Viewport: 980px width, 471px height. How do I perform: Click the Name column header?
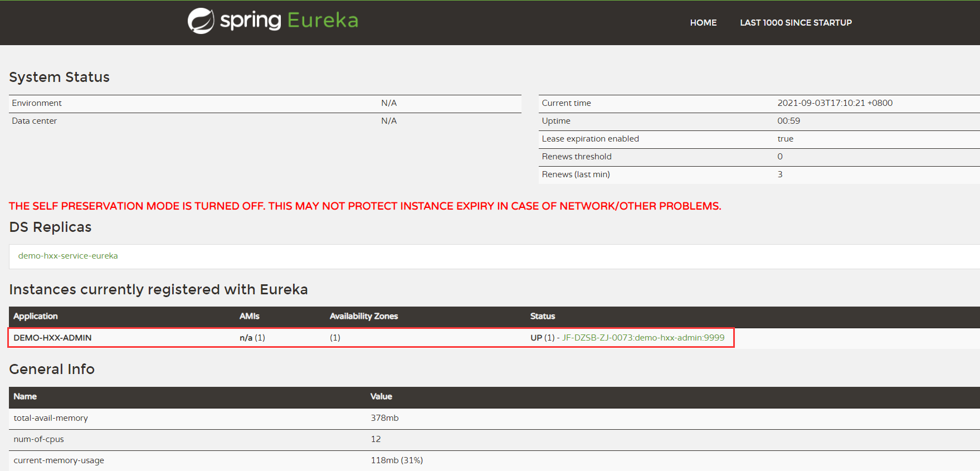tap(25, 396)
